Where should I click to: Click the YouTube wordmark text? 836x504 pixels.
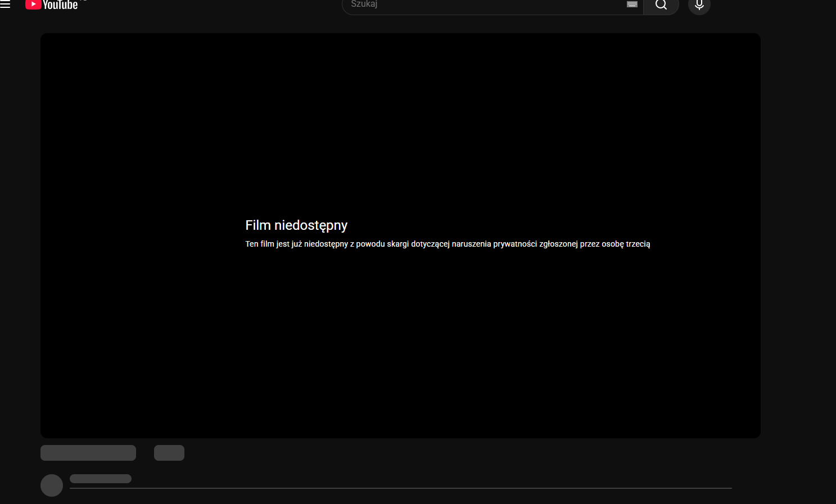tap(60, 6)
